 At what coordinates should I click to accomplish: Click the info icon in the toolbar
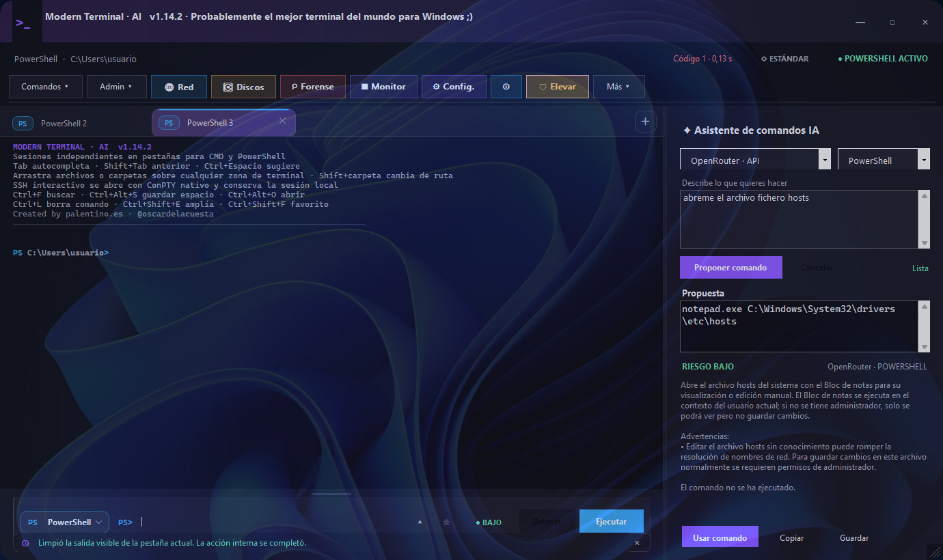tap(506, 87)
